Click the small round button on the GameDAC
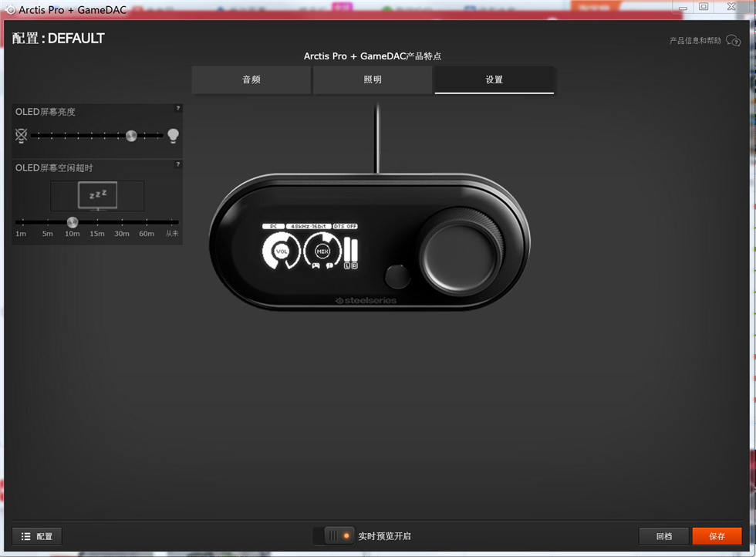The height and width of the screenshot is (557, 756). pyautogui.click(x=398, y=276)
